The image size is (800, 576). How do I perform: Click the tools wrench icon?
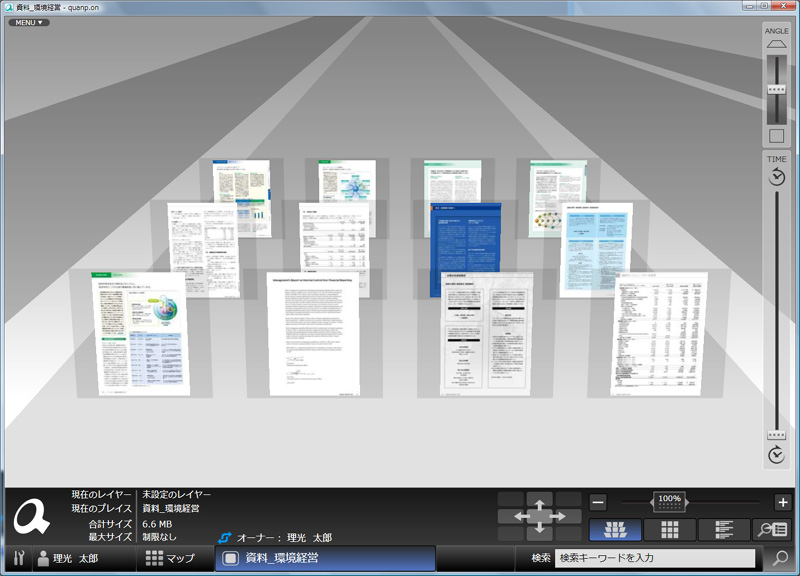click(x=18, y=558)
